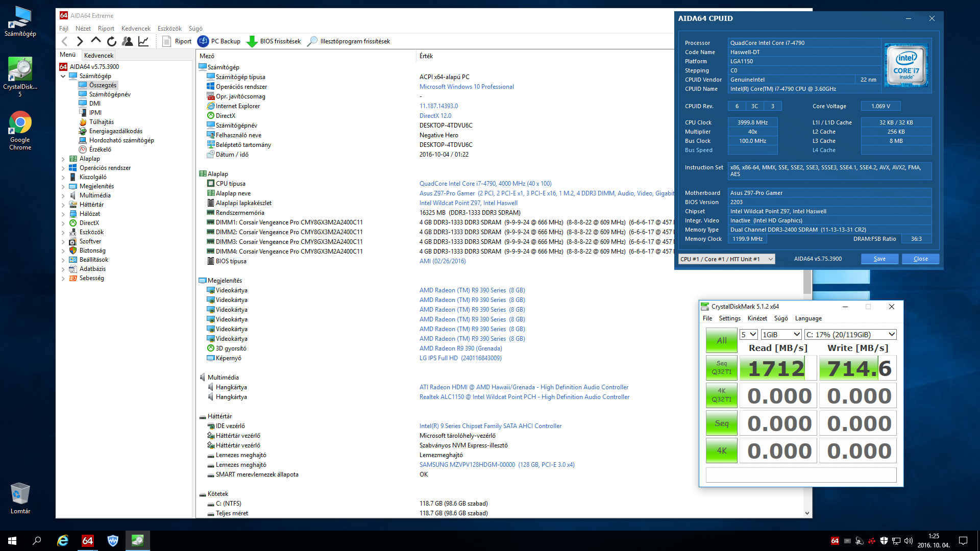Screen dimensions: 980x551
Task: Click the graph chart toolbar icon
Action: [143, 41]
